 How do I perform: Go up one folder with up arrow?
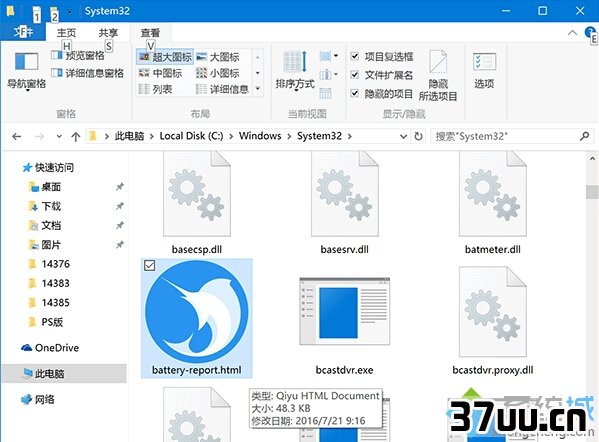[x=76, y=136]
